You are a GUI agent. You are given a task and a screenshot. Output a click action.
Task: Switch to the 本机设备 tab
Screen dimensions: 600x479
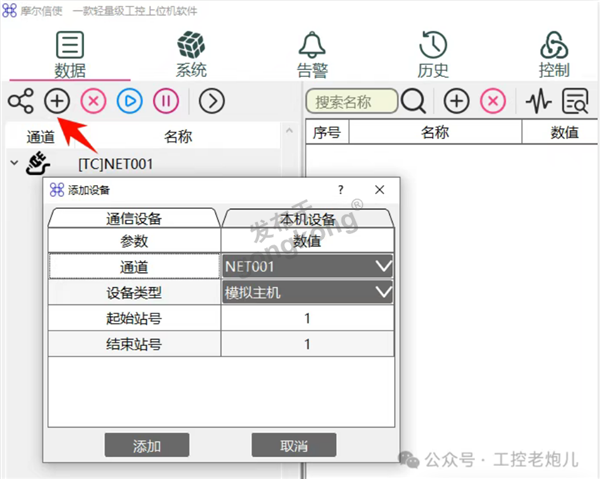pos(307,219)
